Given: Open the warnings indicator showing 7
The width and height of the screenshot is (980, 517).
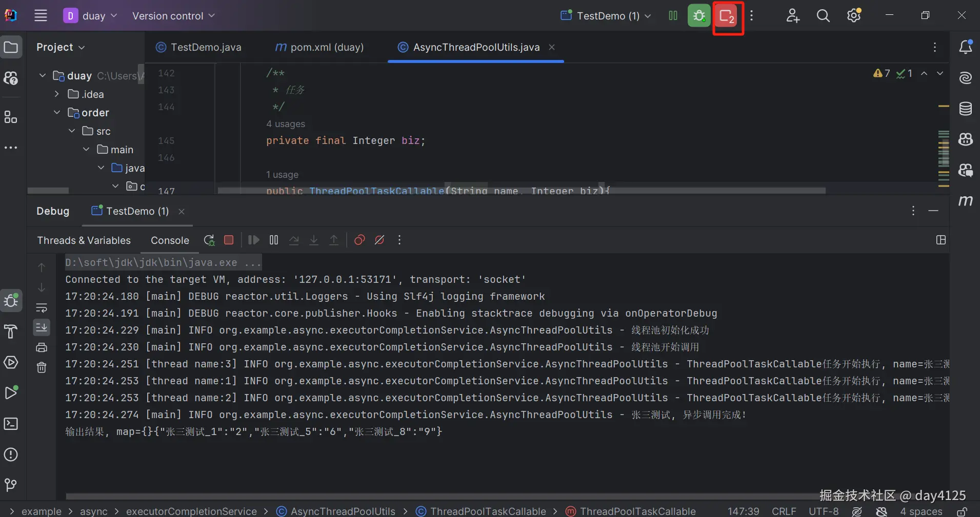Looking at the screenshot, I should (882, 73).
